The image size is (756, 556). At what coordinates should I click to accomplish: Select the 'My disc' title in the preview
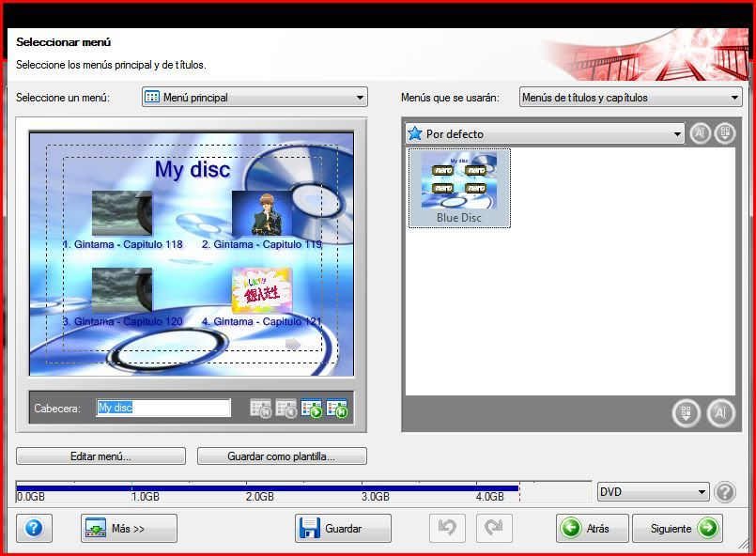[193, 170]
